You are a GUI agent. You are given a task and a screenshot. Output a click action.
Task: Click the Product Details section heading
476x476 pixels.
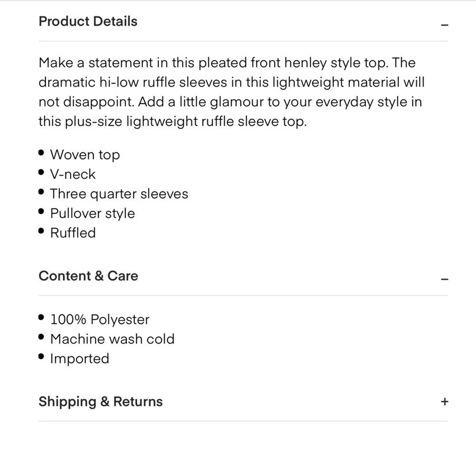click(x=88, y=21)
